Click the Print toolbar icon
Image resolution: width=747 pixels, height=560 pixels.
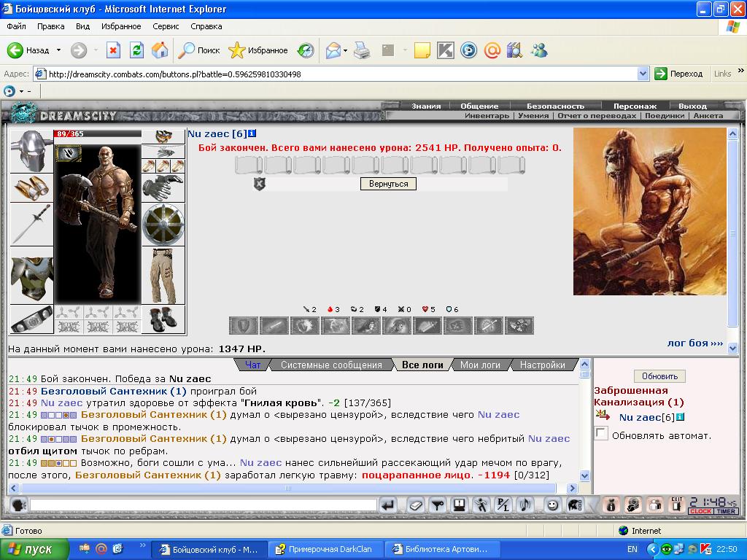click(362, 50)
